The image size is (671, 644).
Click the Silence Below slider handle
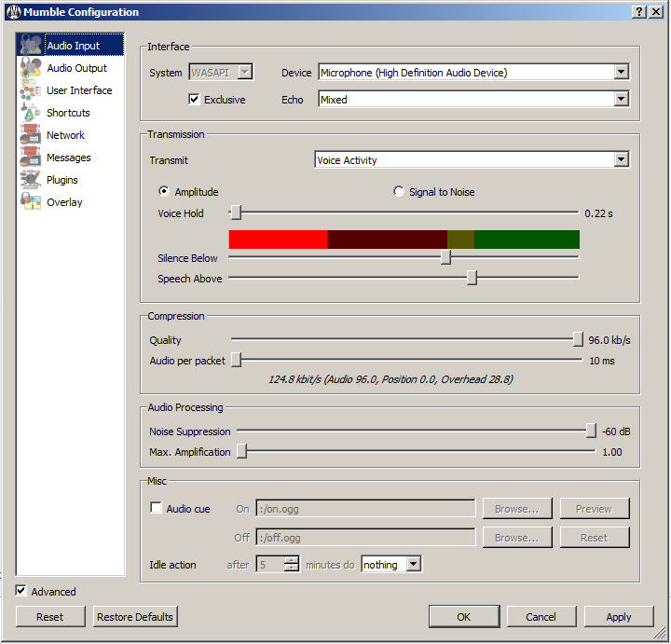pyautogui.click(x=445, y=257)
